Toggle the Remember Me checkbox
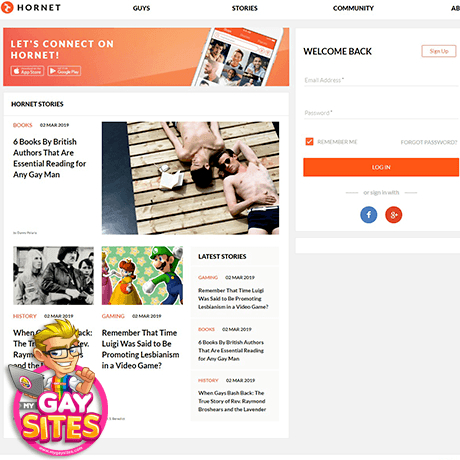The image size is (460, 460). [x=309, y=141]
